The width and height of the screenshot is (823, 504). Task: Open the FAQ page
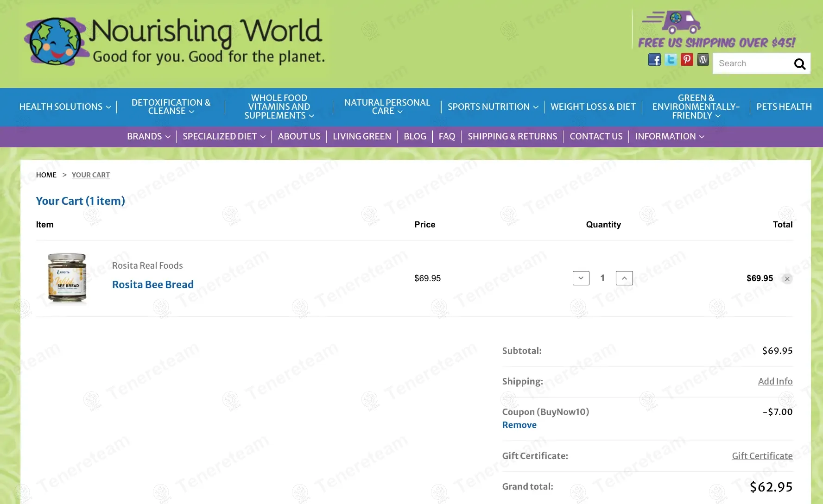447,136
